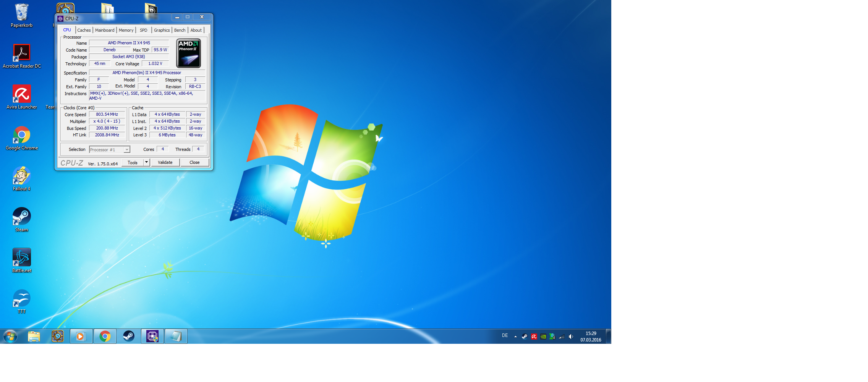Open Hearthstone from the taskbar
This screenshot has height=382, width=868.
[x=58, y=336]
